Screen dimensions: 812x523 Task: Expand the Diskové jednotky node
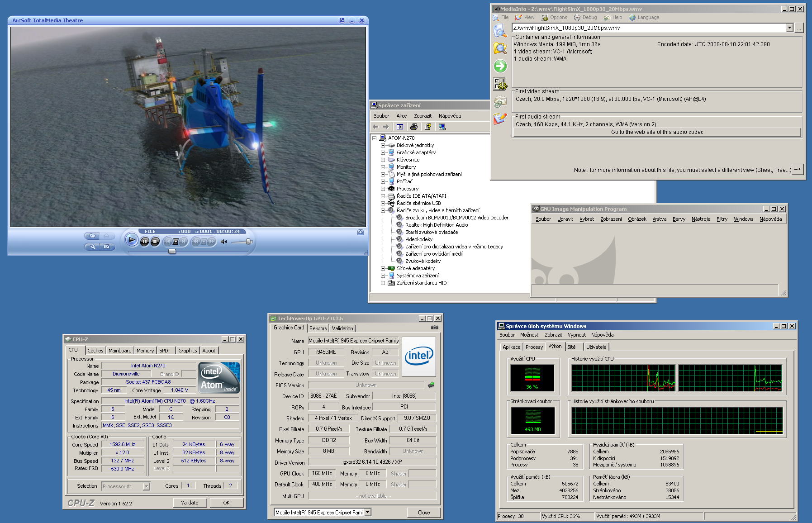(383, 145)
